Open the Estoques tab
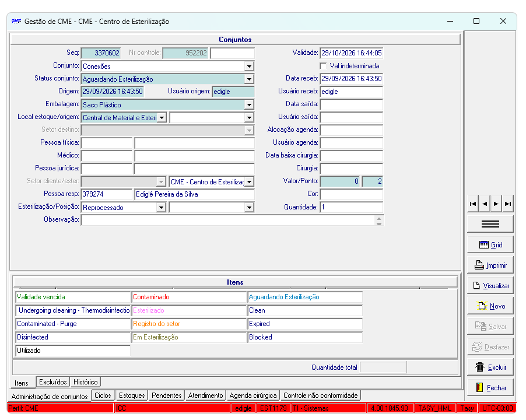This screenshot has width=526, height=420. pyautogui.click(x=132, y=395)
